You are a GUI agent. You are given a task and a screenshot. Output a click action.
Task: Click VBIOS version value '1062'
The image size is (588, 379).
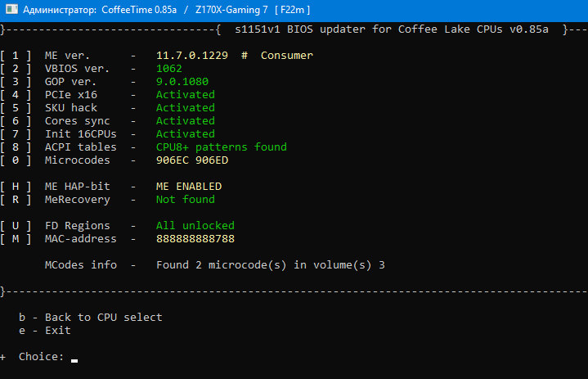click(169, 69)
